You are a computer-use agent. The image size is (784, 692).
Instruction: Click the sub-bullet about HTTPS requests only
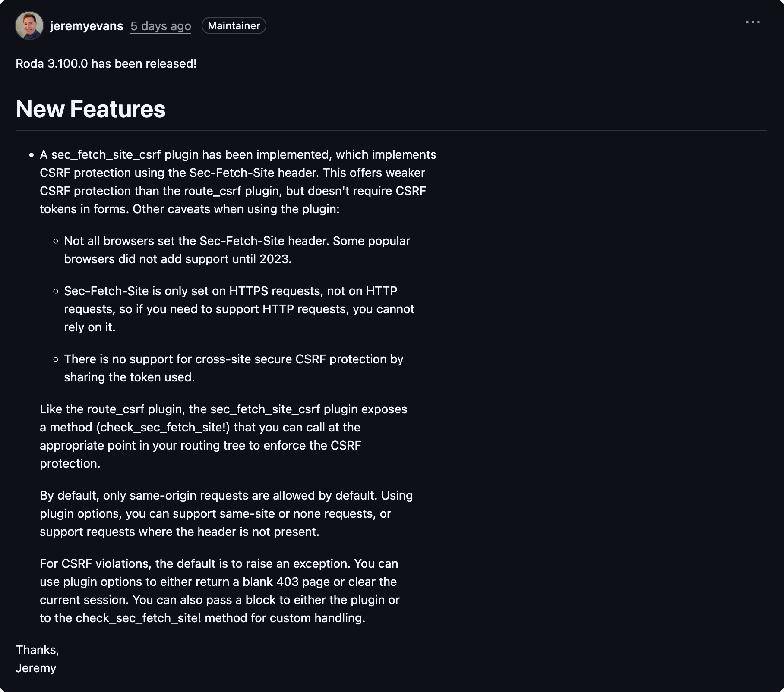239,309
